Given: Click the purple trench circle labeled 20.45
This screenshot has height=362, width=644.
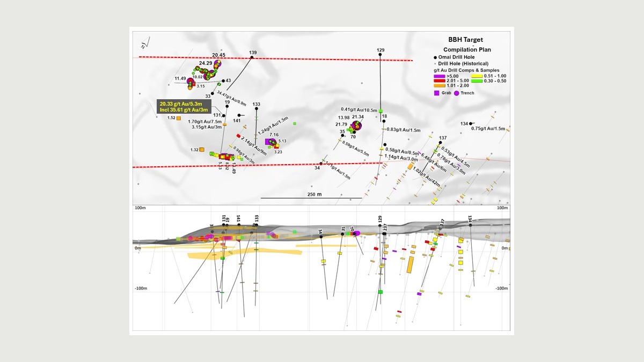Looking at the screenshot, I should [218, 63].
